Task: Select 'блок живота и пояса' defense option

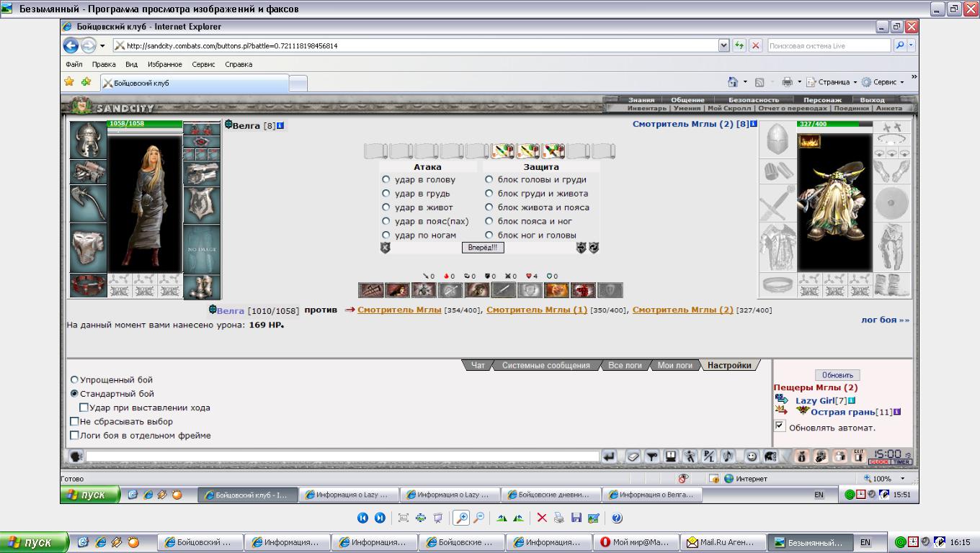Action: [489, 207]
